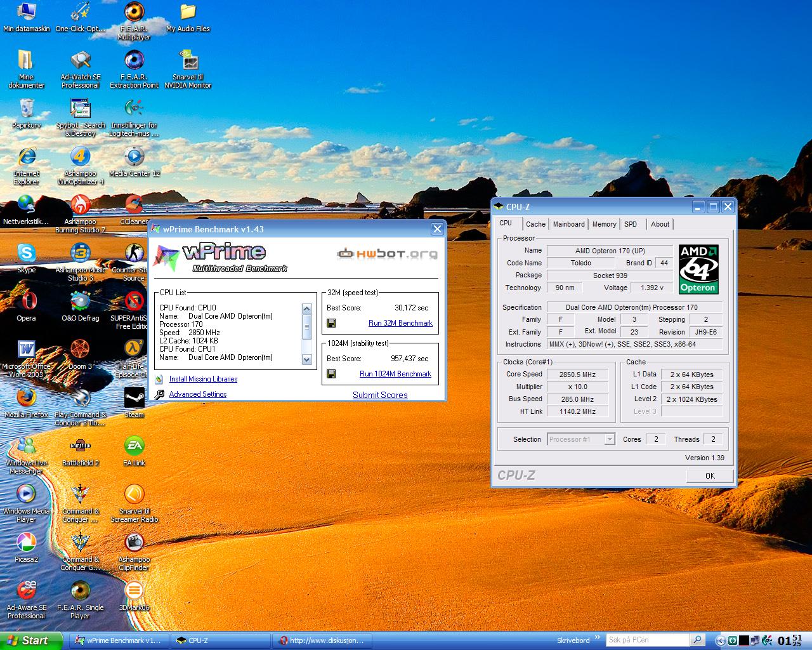The width and height of the screenshot is (812, 650).
Task: Click the hwbot.org logo
Action: coord(387,254)
